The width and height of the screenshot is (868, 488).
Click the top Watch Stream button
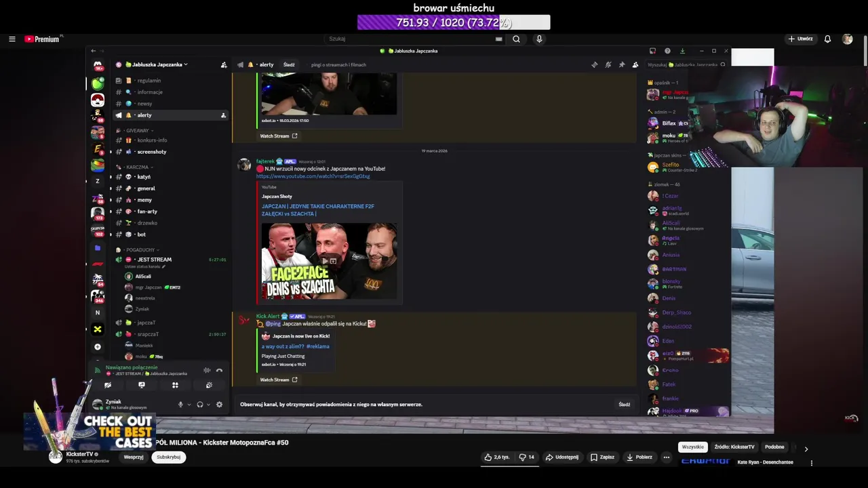click(279, 136)
